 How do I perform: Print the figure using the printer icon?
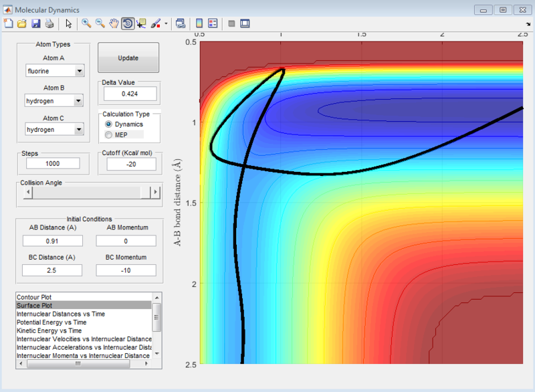coord(49,23)
